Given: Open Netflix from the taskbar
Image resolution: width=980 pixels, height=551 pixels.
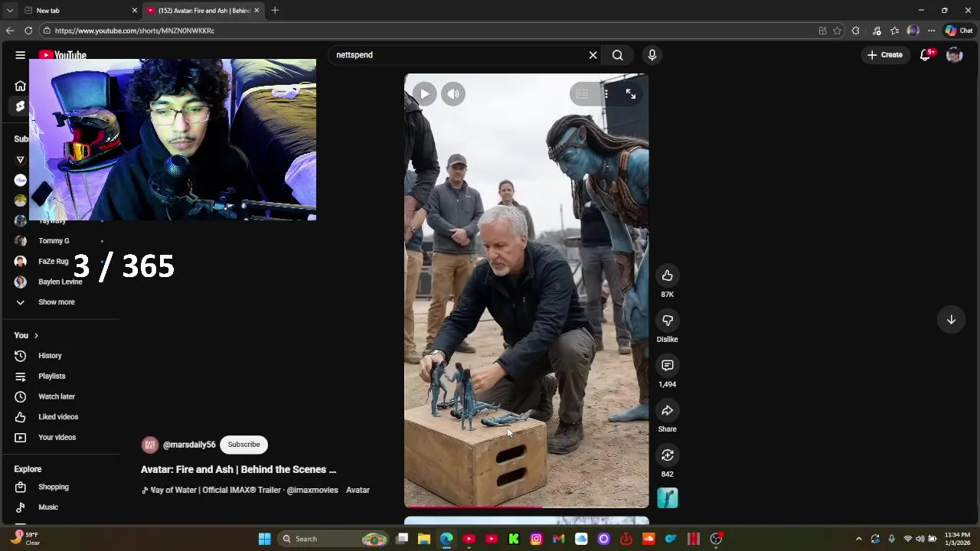Looking at the screenshot, I should tap(693, 539).
